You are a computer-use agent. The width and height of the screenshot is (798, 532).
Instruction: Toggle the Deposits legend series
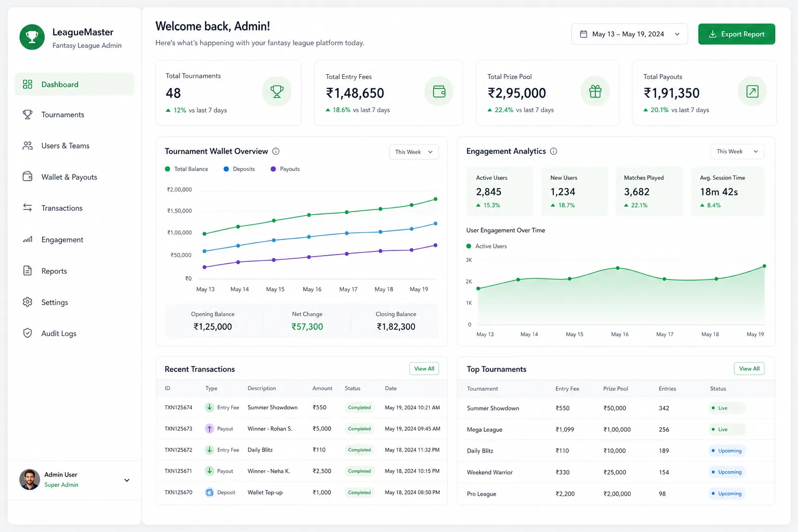(239, 169)
